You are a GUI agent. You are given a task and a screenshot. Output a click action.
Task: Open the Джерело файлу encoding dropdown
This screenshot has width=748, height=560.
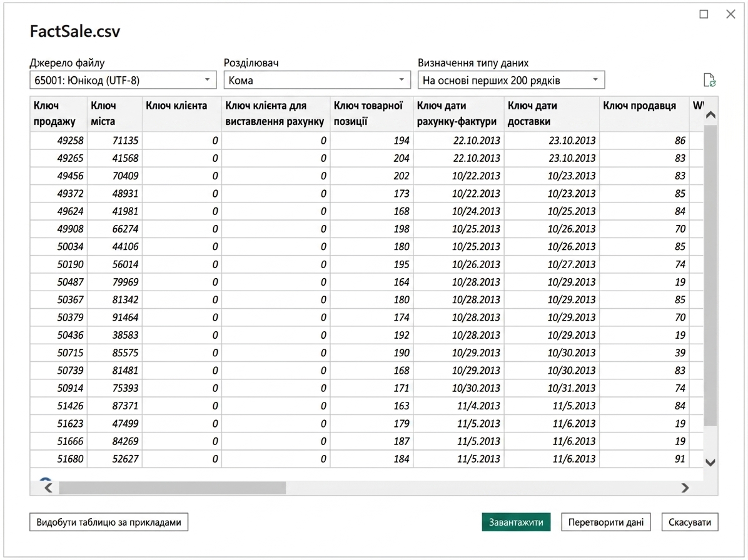point(123,80)
